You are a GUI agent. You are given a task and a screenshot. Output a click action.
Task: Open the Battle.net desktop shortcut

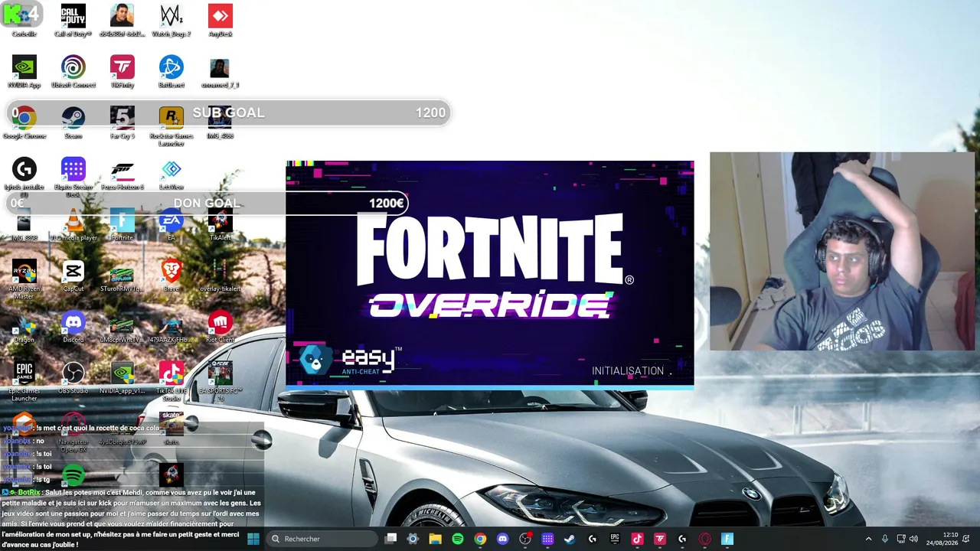[171, 72]
